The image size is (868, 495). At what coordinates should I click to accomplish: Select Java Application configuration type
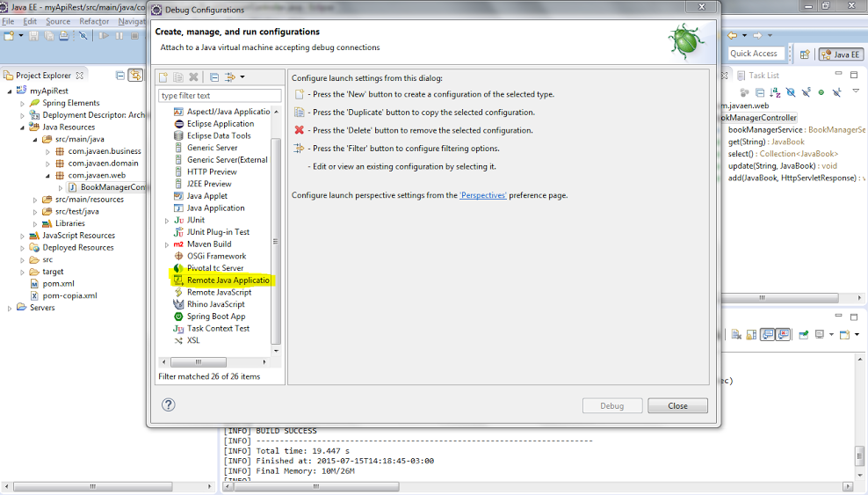pyautogui.click(x=209, y=208)
